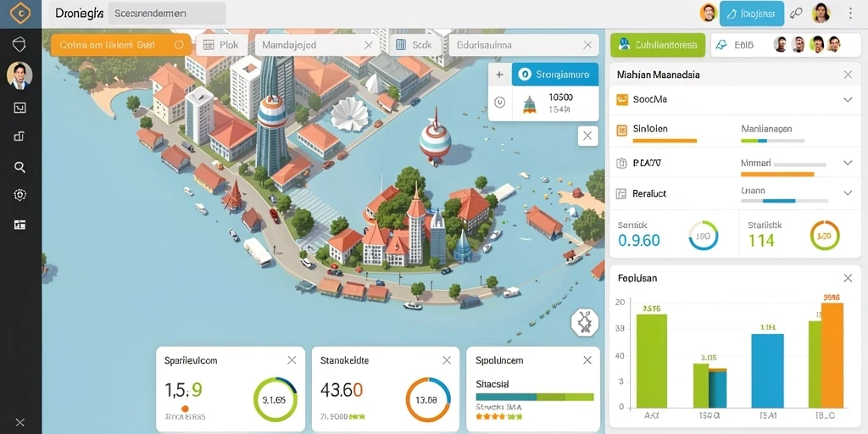Click the green Culmilantoresa button
Viewport: 868px width, 434px height.
pos(658,45)
